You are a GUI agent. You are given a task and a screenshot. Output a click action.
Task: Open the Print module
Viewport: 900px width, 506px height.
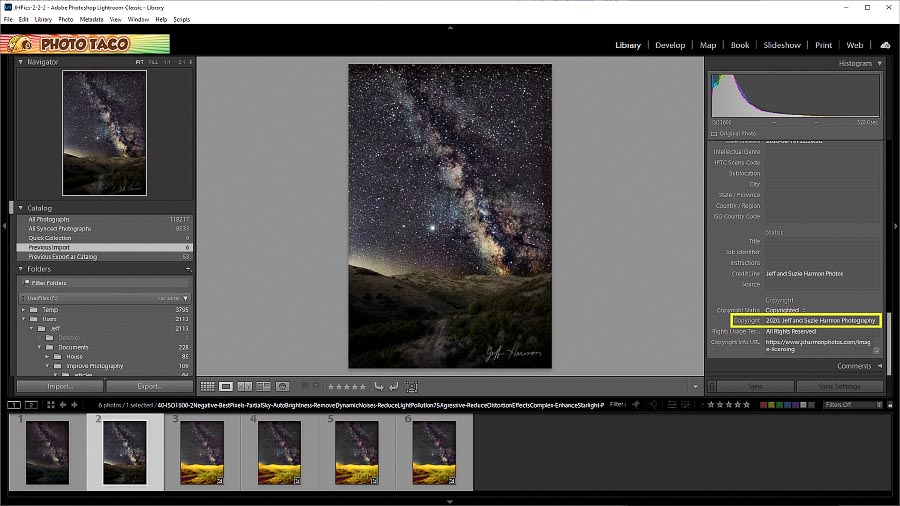click(x=823, y=45)
